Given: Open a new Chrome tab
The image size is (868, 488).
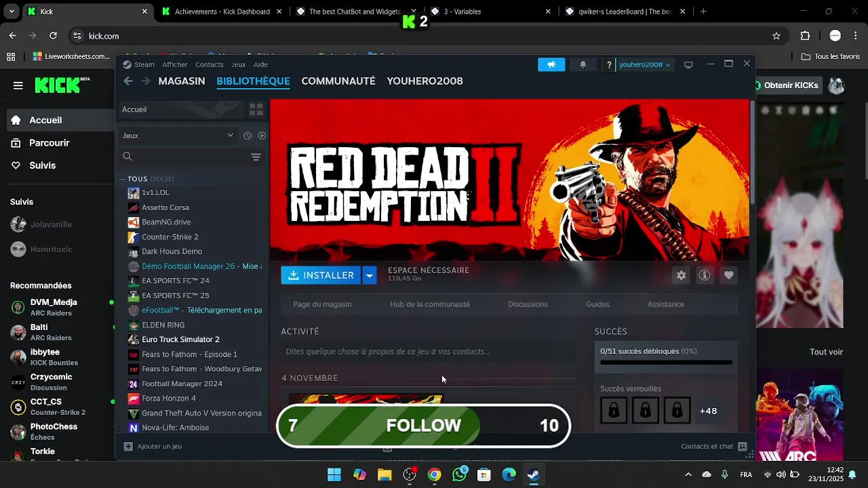Looking at the screenshot, I should [x=703, y=12].
